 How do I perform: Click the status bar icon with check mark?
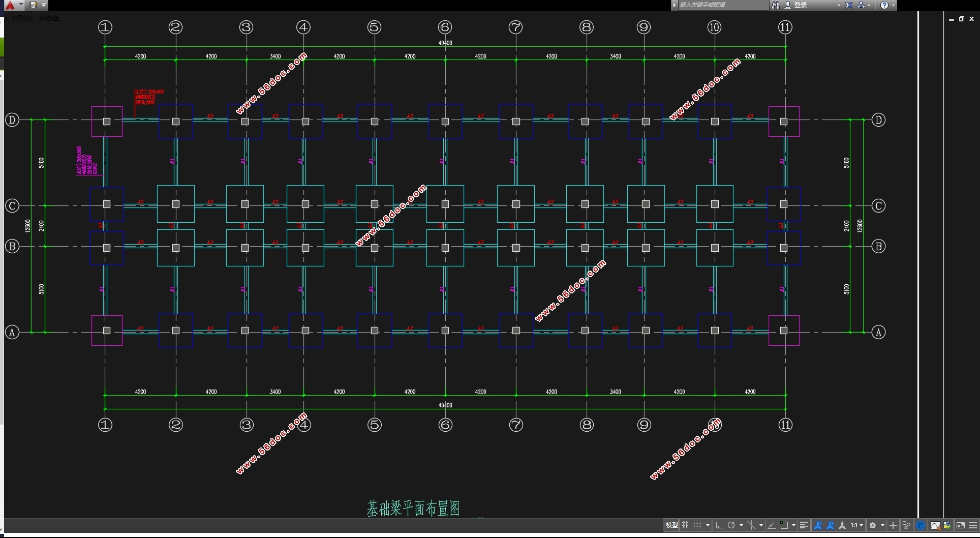tap(947, 525)
